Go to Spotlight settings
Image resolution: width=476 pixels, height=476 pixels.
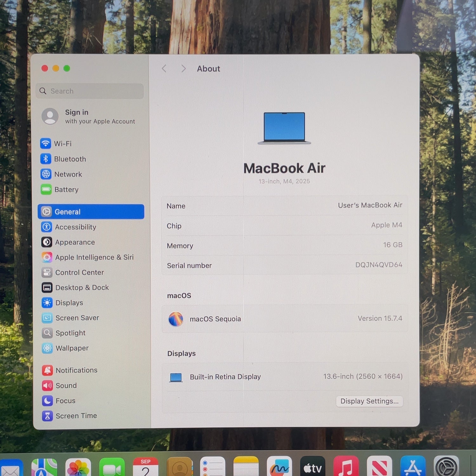point(64,333)
